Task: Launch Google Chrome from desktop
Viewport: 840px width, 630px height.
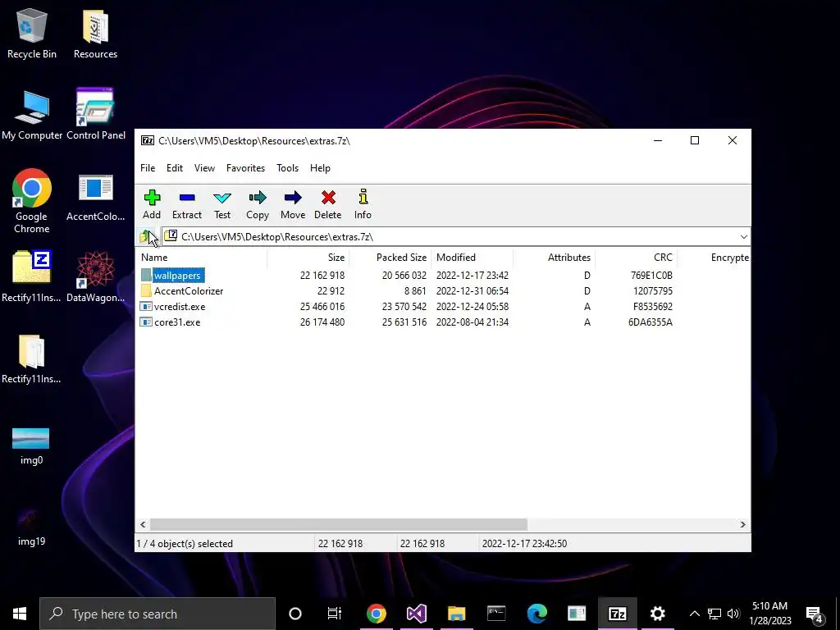Action: (x=32, y=201)
